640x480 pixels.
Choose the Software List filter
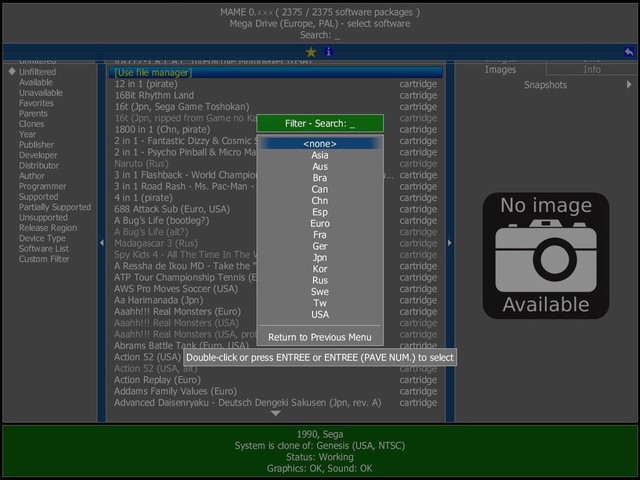pyautogui.click(x=43, y=249)
